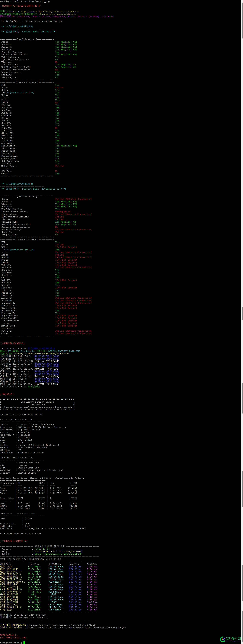Select usage command 'bash <(curl -sL bash.icu/speedtest)'
The image size is (243, 644).
click(58, 551)
